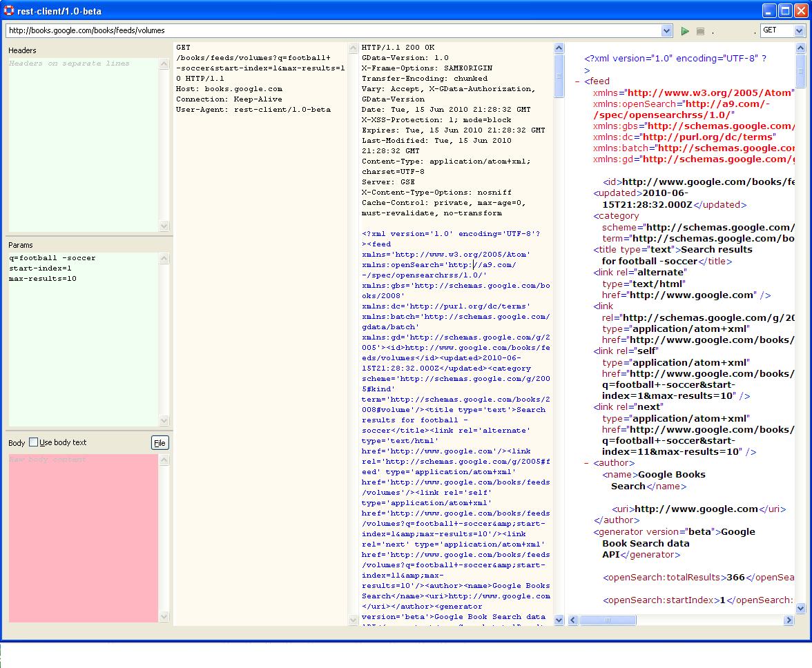Click Body panel scroll down arrow
The height and width of the screenshot is (668, 812).
164,616
